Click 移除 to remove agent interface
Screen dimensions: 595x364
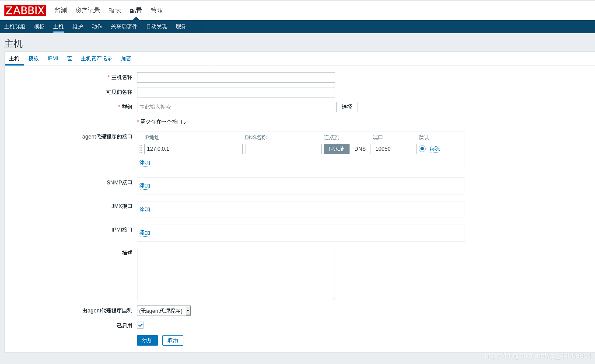435,149
